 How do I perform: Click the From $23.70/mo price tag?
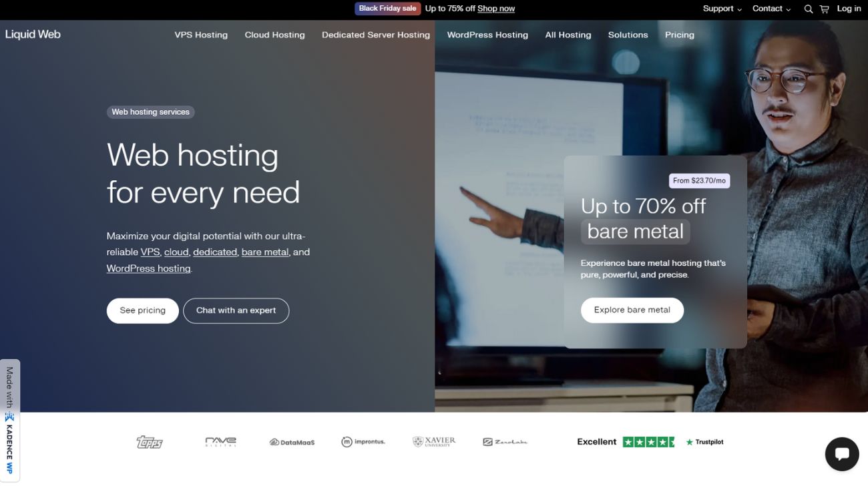click(699, 181)
